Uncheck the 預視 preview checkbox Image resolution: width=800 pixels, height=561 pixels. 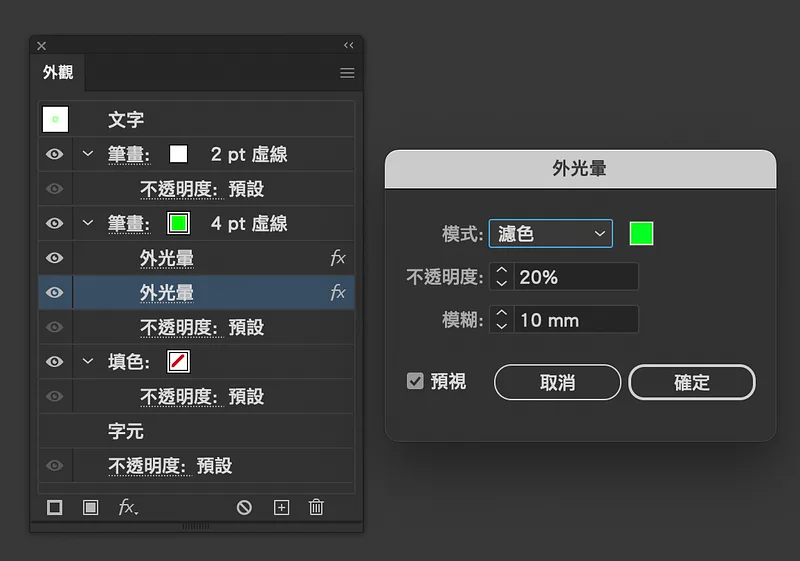[415, 381]
